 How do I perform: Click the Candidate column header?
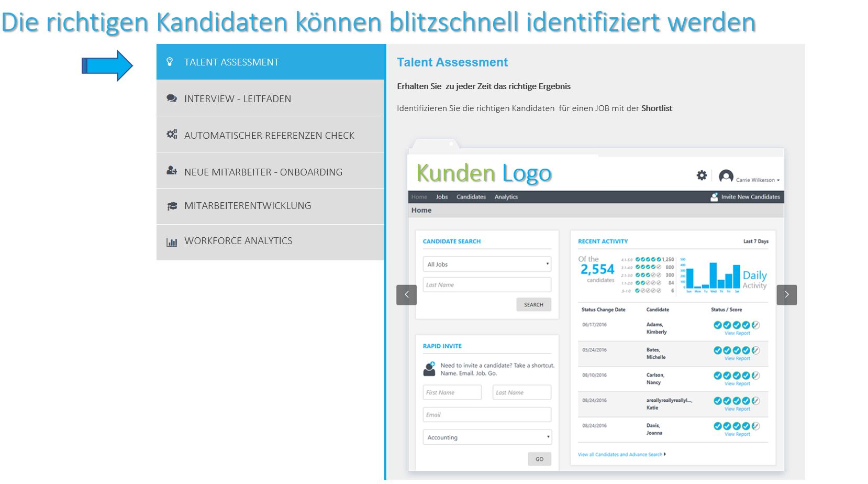(658, 310)
